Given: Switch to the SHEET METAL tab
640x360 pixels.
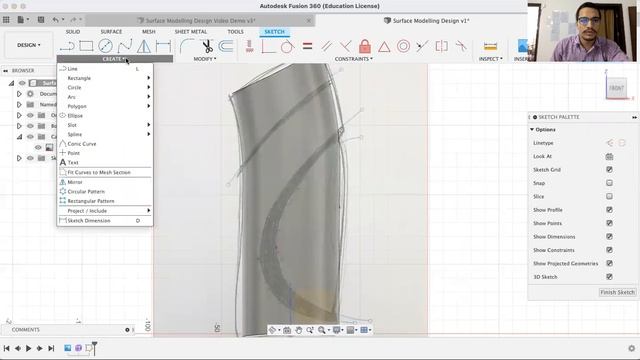Looking at the screenshot, I should (x=191, y=31).
